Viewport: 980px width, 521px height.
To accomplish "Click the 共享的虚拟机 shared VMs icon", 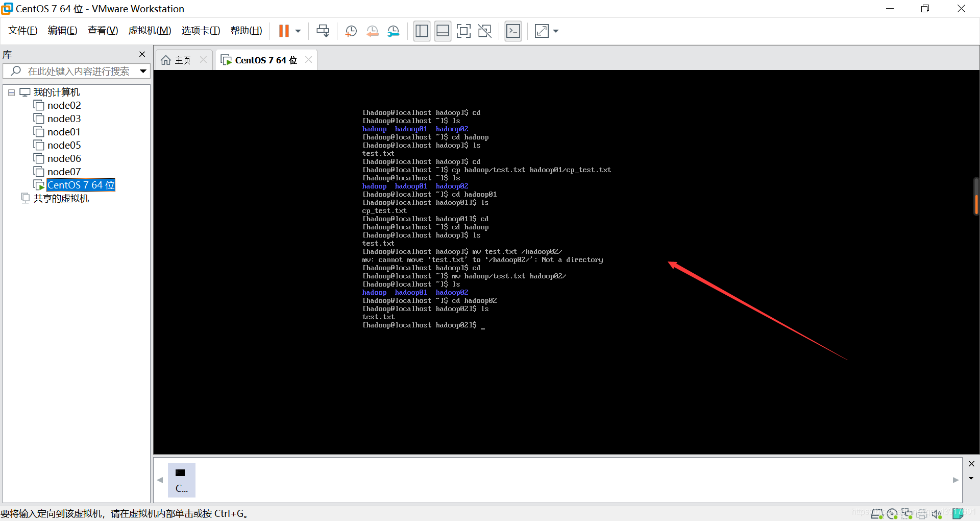I will click(x=26, y=198).
